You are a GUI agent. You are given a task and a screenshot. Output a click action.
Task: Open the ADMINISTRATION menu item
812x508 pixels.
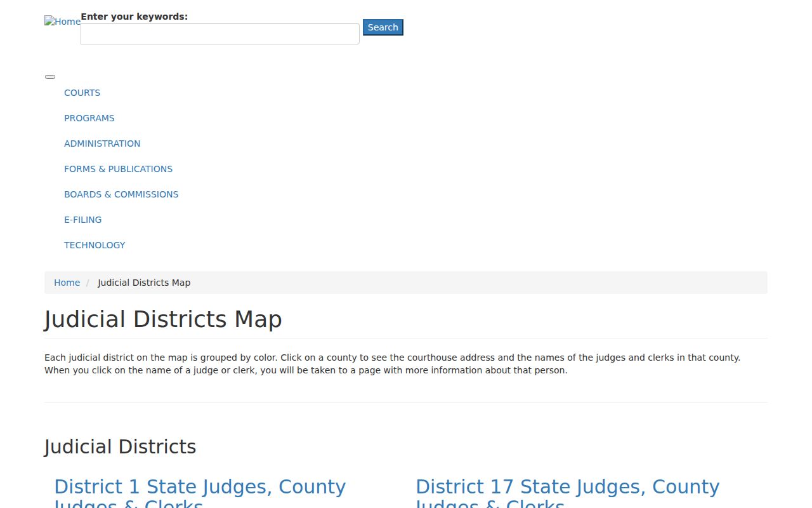tap(102, 144)
